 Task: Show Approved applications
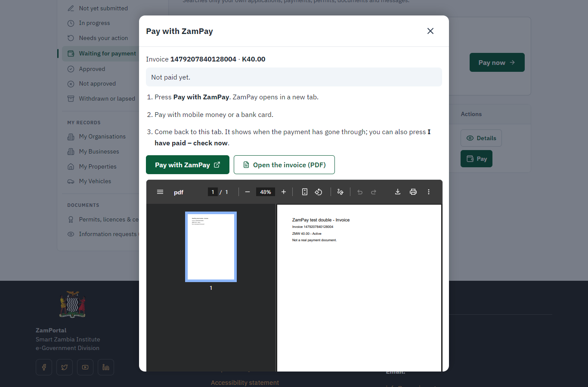pos(92,69)
